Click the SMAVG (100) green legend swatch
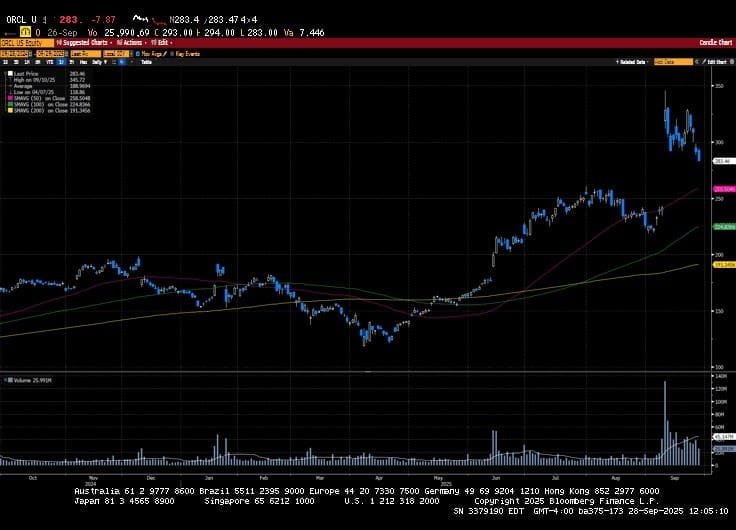736x530 pixels. pos(8,105)
